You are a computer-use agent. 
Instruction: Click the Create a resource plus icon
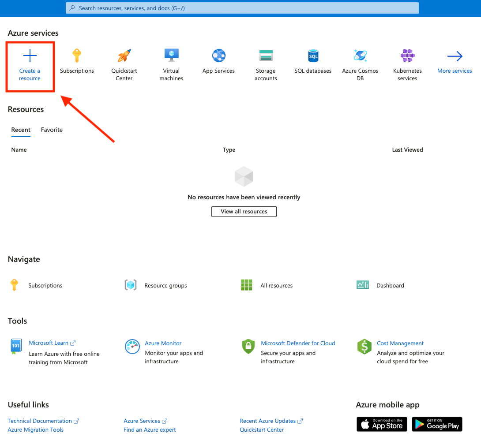(x=30, y=56)
